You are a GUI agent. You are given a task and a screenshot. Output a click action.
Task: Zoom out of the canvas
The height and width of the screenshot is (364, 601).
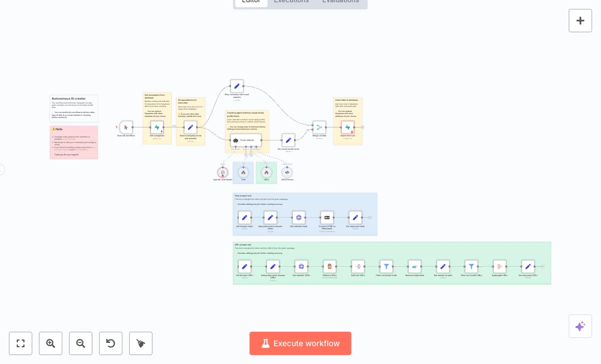pyautogui.click(x=81, y=343)
